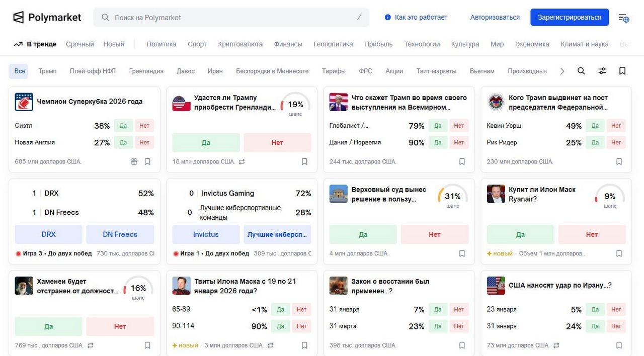Click Да for Сиэтл on Суперкубка card

pos(123,126)
